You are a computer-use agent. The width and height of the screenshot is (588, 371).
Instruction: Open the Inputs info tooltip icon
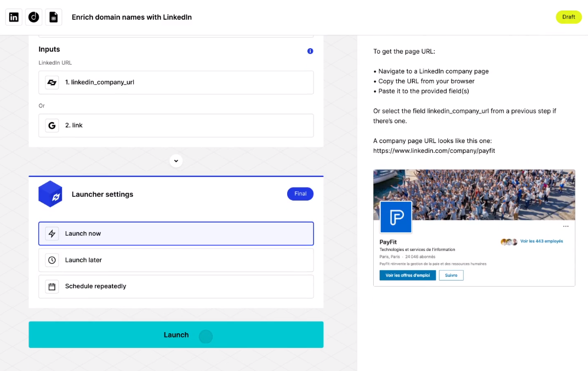click(x=310, y=51)
